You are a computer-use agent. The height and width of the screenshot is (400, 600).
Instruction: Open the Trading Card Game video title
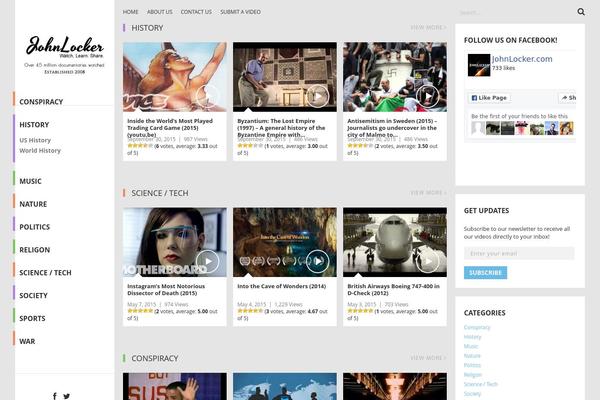pyautogui.click(x=170, y=128)
